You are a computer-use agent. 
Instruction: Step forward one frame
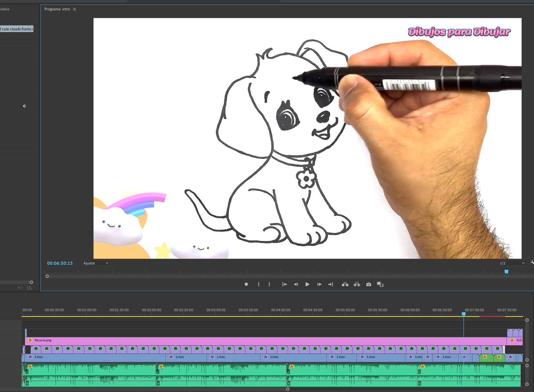[x=319, y=284]
